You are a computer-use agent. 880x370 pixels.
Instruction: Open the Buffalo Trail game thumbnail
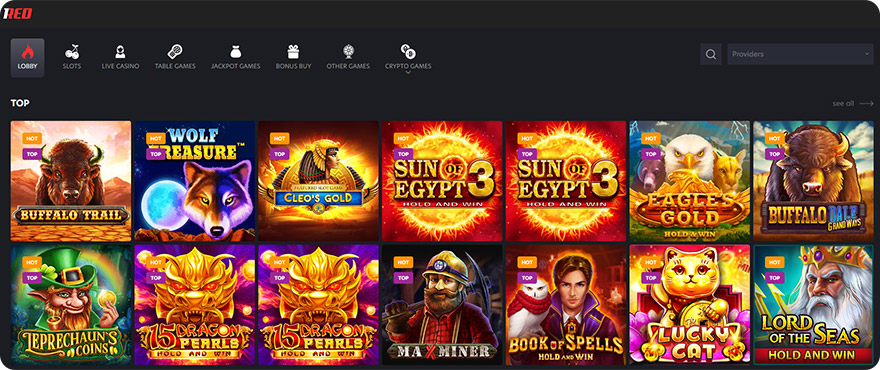coord(71,181)
